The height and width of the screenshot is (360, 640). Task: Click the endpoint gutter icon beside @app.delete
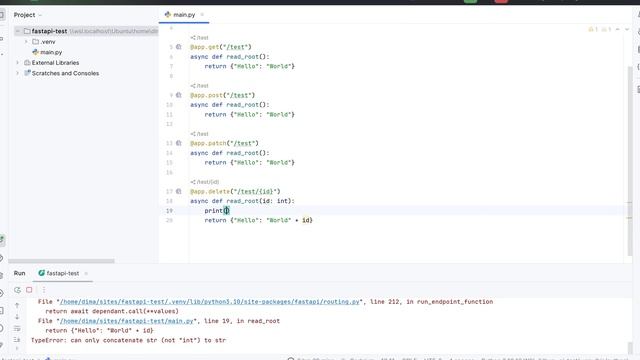[x=179, y=191]
